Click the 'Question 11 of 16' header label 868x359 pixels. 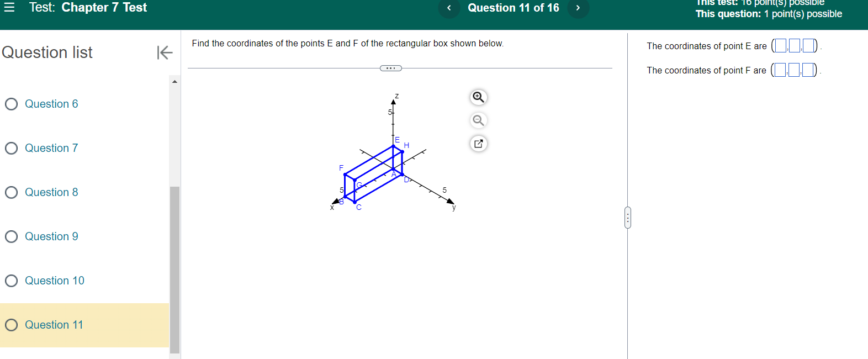coord(514,8)
